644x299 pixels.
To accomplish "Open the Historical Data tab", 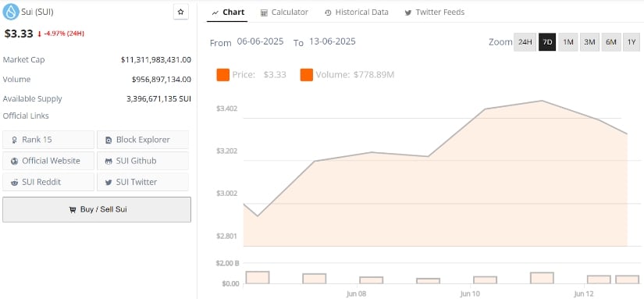I will [x=356, y=12].
